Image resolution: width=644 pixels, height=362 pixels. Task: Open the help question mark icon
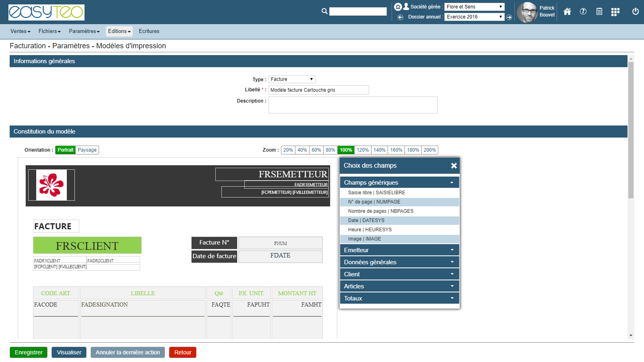pyautogui.click(x=583, y=12)
